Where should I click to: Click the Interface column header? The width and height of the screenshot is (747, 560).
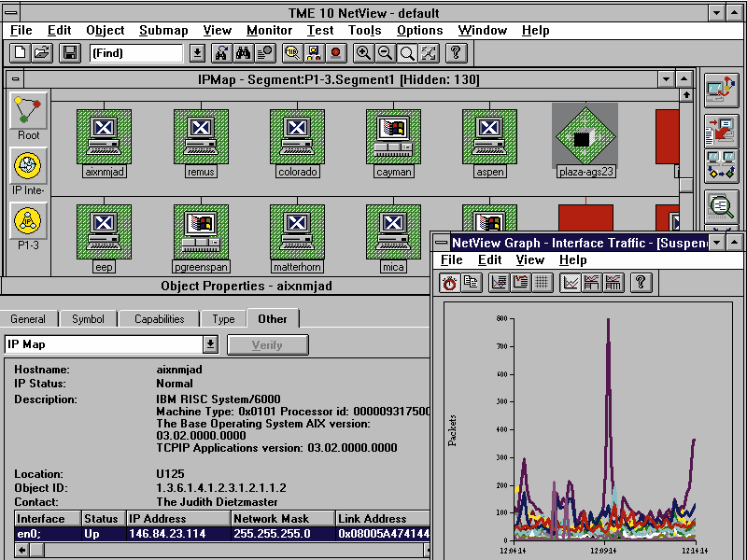(x=48, y=519)
